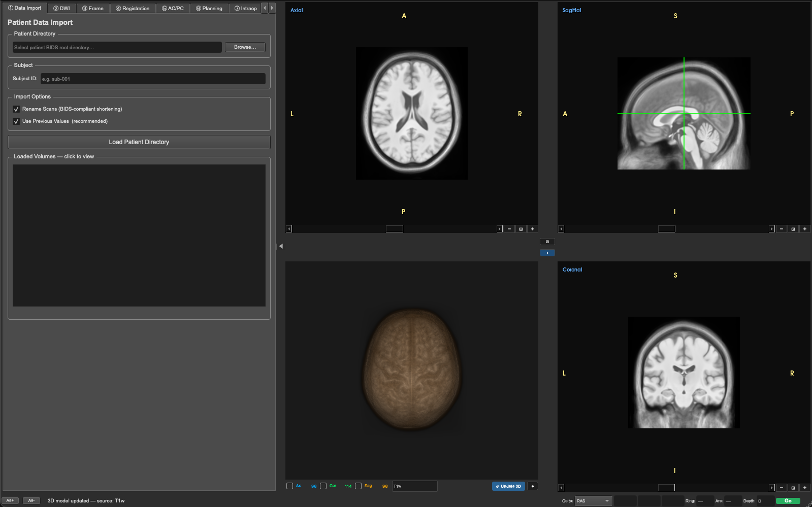Step Coronal slice slider right arrow
The width and height of the screenshot is (812, 507).
pos(771,488)
